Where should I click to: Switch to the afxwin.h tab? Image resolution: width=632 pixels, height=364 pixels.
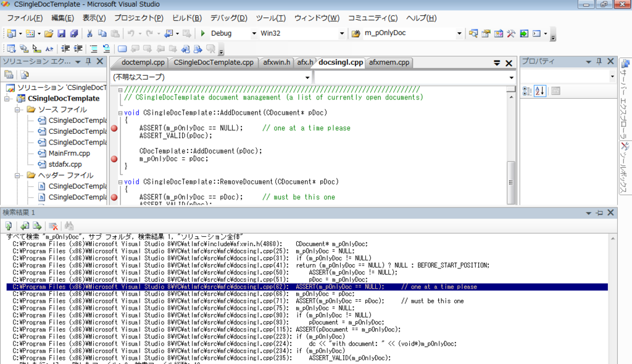[276, 62]
